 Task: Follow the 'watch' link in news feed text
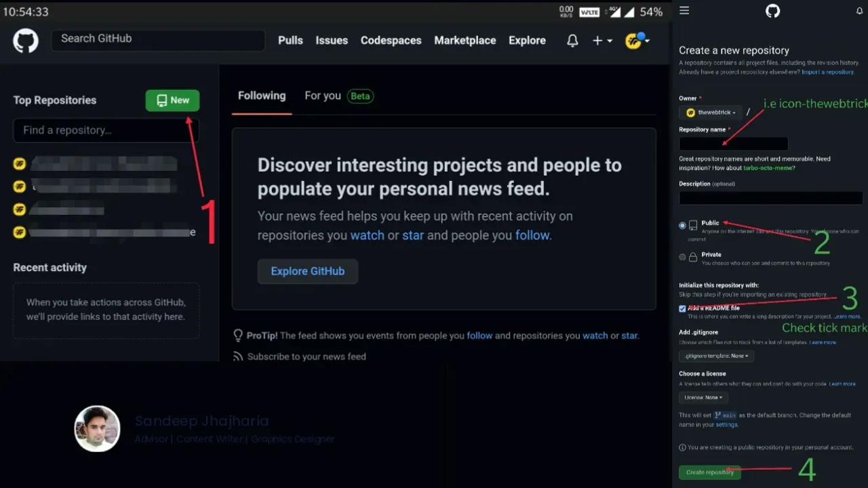point(367,235)
